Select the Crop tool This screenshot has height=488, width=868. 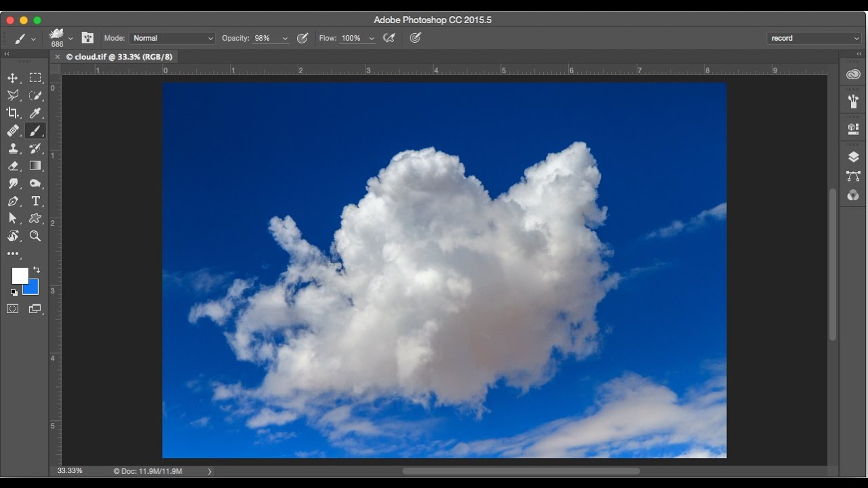[x=13, y=113]
